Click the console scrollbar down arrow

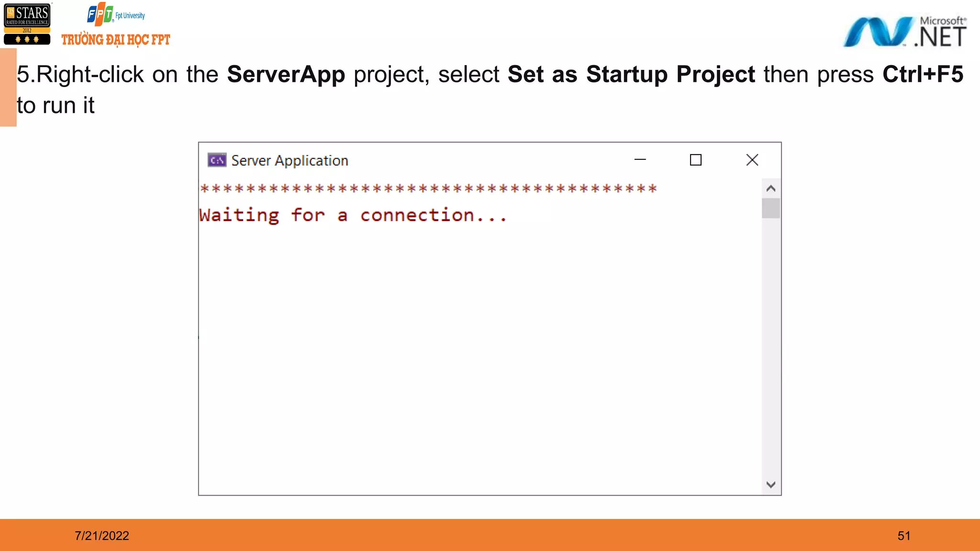click(770, 485)
